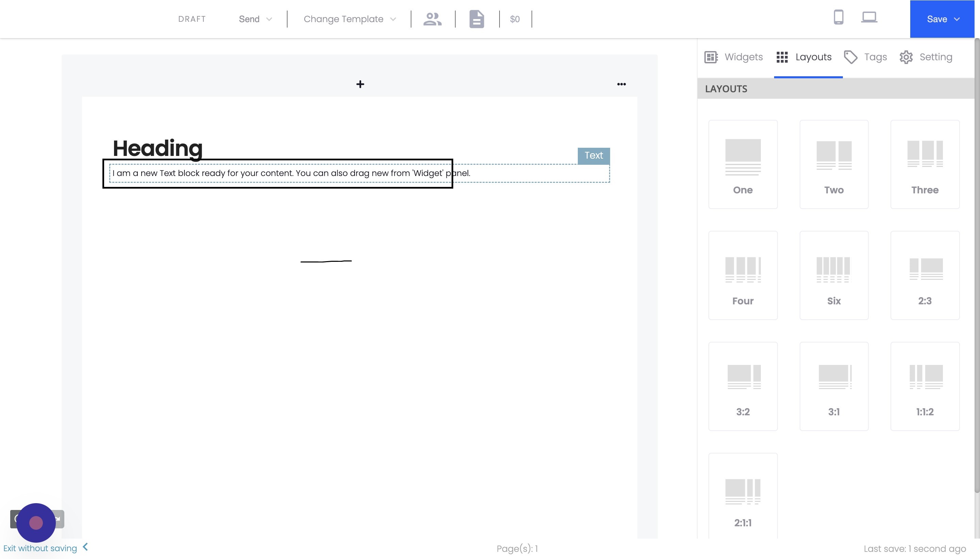Click the document file icon
The width and height of the screenshot is (980, 559).
coord(477,19)
